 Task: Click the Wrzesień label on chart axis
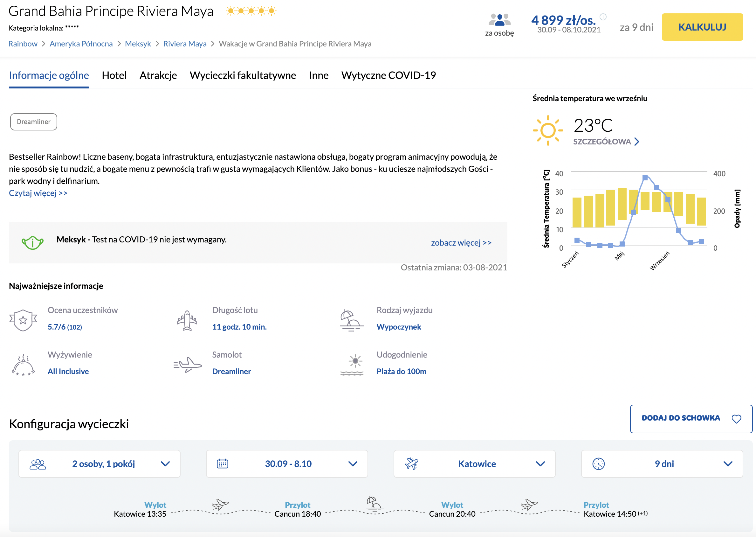(660, 261)
